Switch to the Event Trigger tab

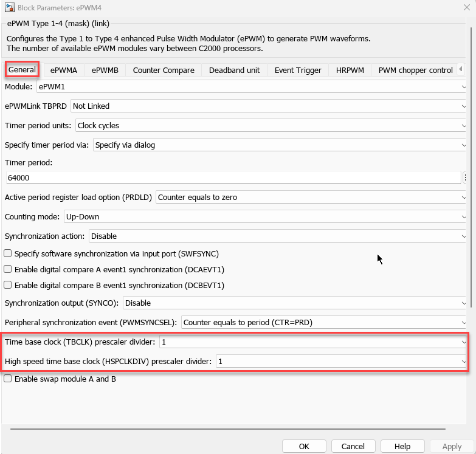298,70
